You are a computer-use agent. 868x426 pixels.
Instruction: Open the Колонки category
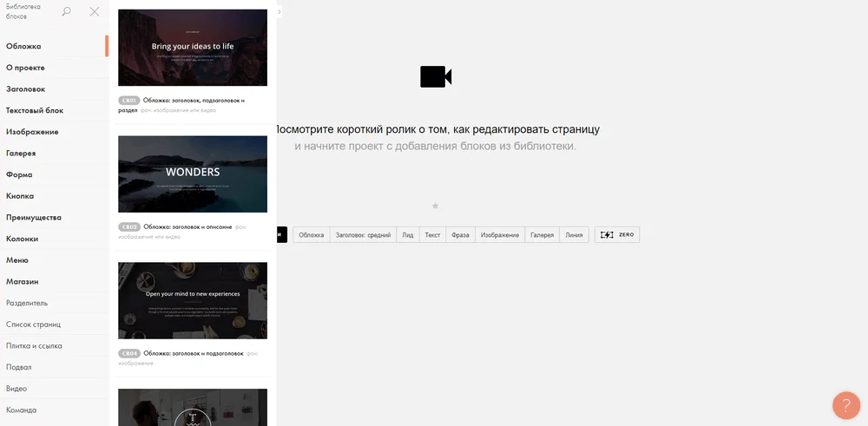pyautogui.click(x=54, y=239)
